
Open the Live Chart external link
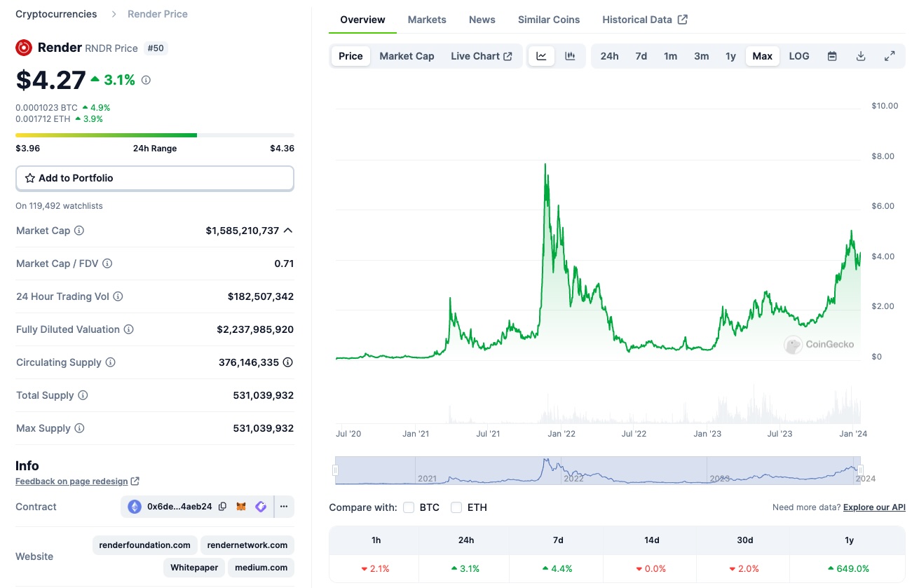tap(482, 56)
